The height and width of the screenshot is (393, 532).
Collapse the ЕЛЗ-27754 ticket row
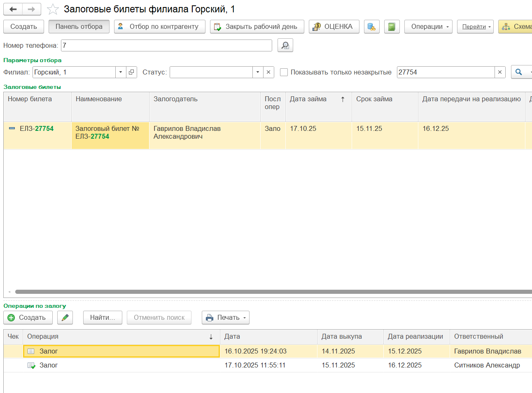click(x=12, y=128)
